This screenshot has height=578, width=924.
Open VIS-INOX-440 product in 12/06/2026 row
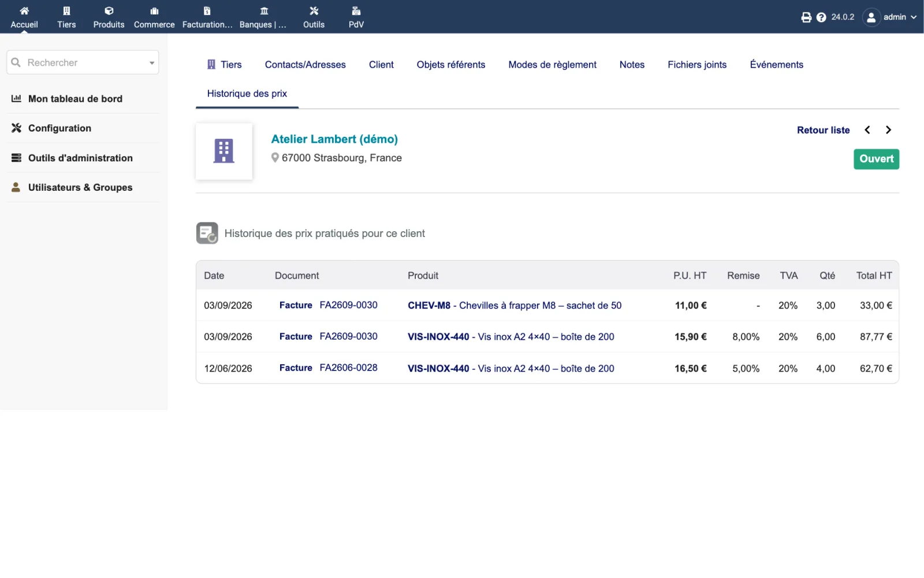511,368
